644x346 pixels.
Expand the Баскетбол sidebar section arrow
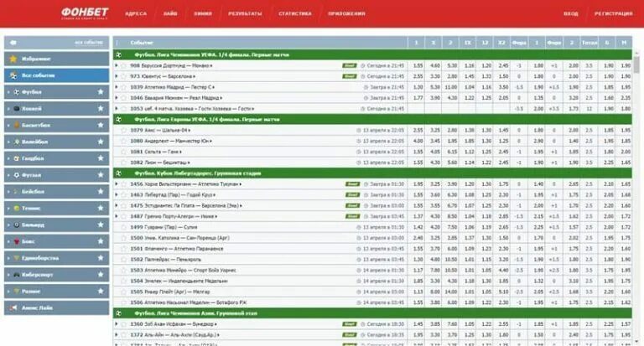tap(8, 125)
